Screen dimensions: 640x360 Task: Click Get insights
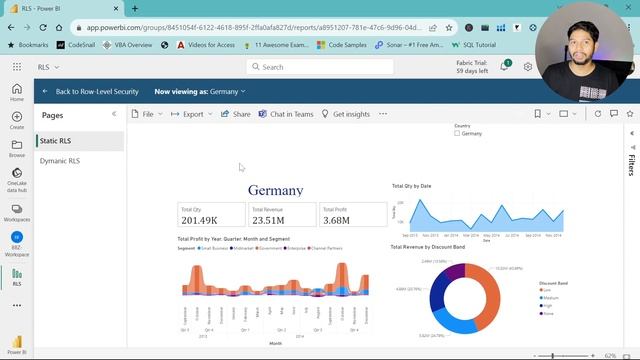click(x=346, y=114)
